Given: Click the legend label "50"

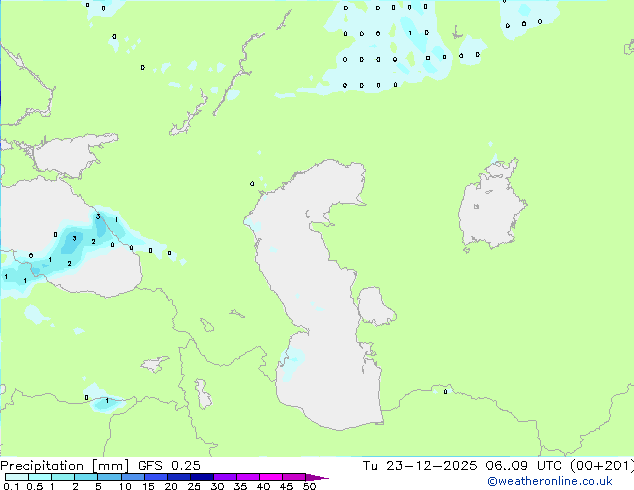Looking at the screenshot, I should [x=309, y=486].
